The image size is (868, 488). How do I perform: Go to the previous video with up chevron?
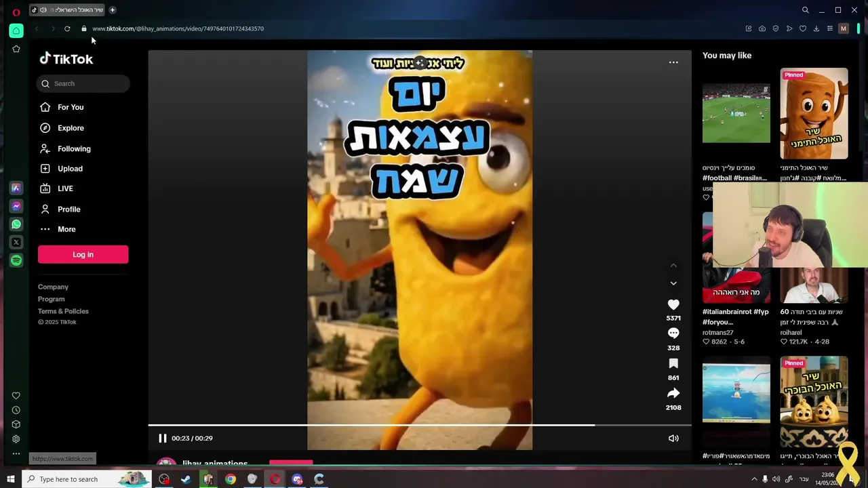tap(673, 266)
